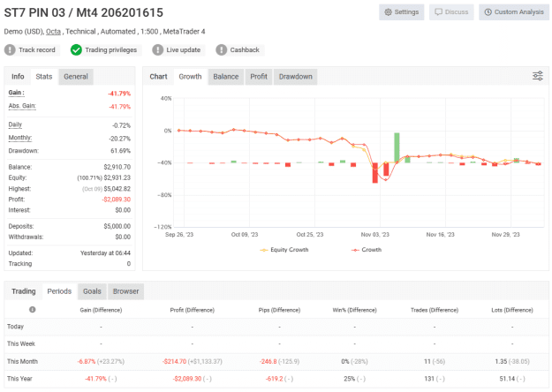This screenshot has width=552, height=392.
Task: Click Equity value $2,931.23
Action: (117, 177)
